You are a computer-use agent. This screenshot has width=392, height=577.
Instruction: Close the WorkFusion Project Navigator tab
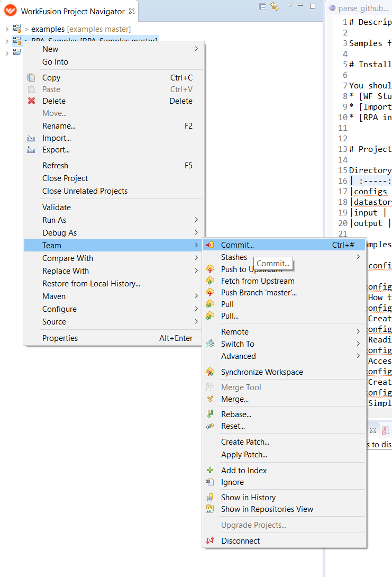click(x=132, y=11)
